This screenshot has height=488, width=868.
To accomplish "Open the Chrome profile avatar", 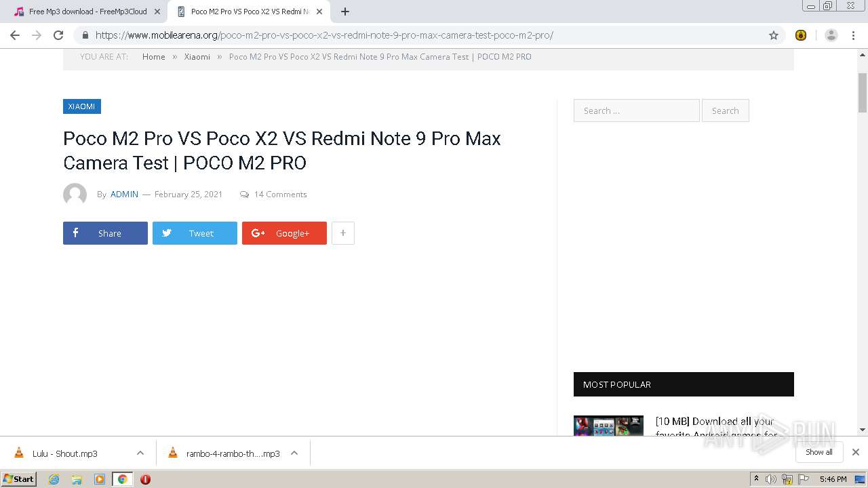I will (831, 35).
